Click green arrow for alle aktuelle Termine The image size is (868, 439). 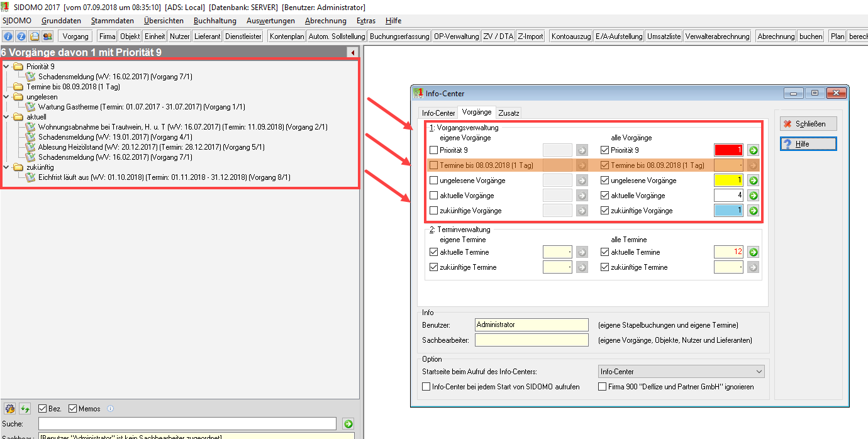754,252
